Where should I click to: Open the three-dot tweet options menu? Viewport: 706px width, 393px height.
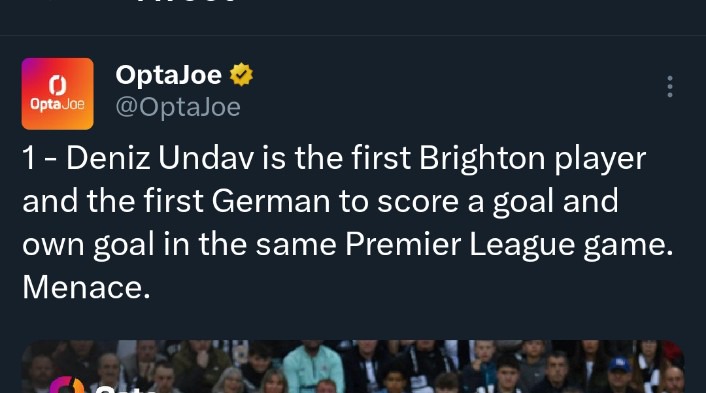point(670,86)
